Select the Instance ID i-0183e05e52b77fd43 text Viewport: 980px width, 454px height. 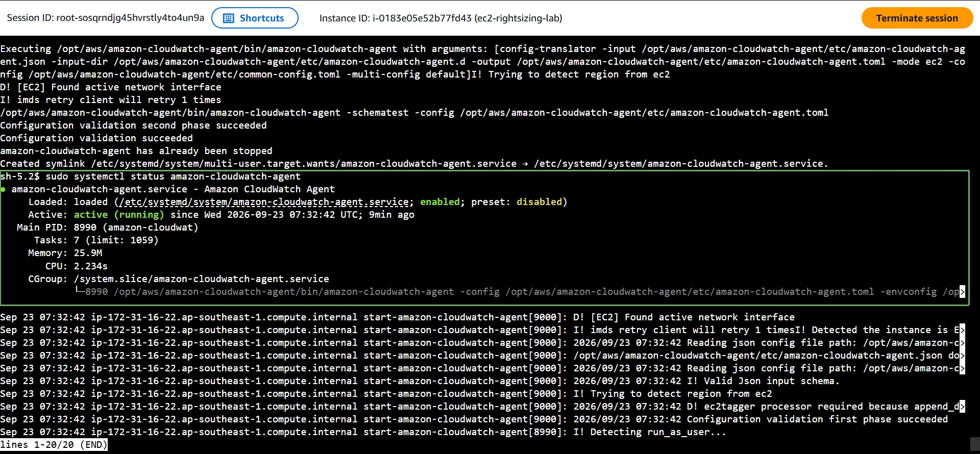click(440, 18)
